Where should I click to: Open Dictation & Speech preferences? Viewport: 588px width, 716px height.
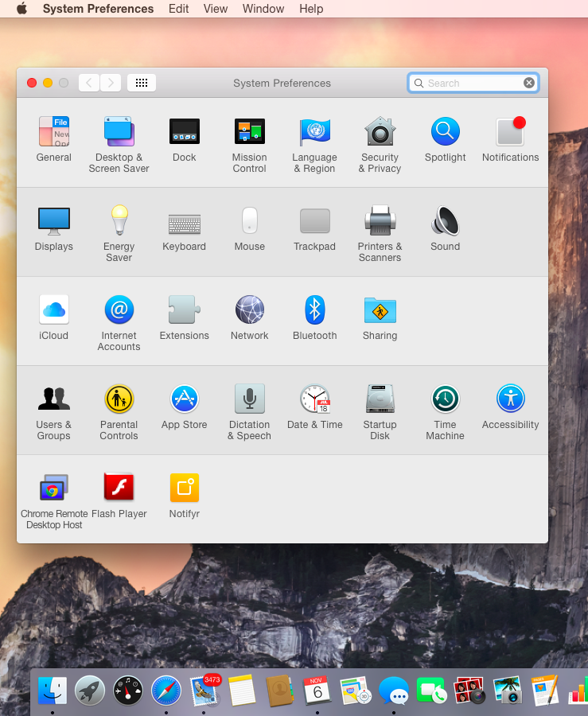(x=249, y=399)
